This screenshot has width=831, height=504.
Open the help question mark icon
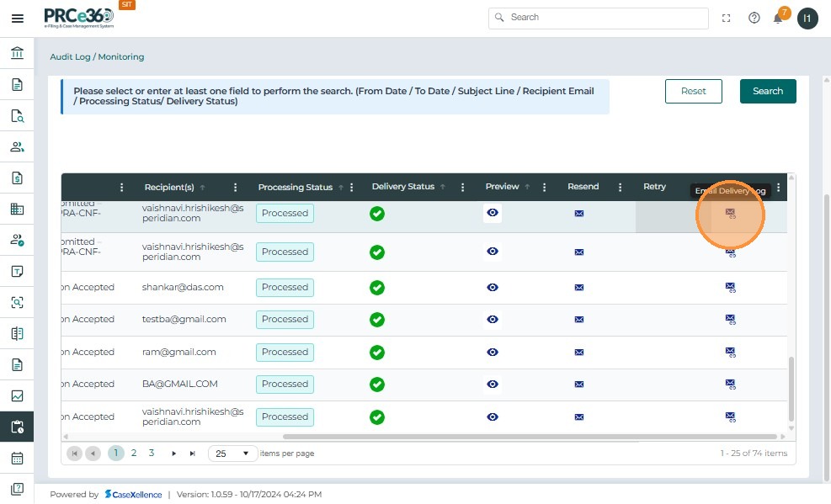click(754, 18)
